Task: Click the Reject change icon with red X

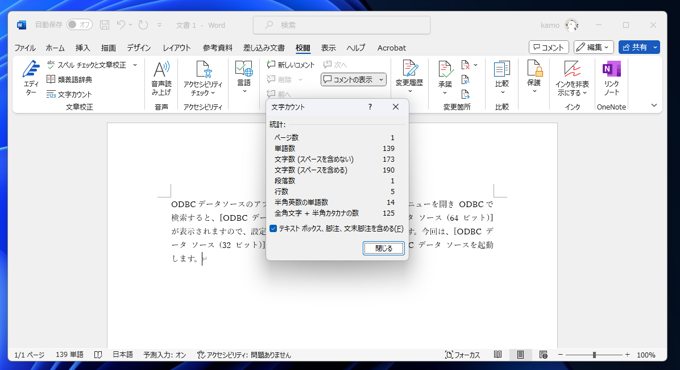Action: coord(465,65)
